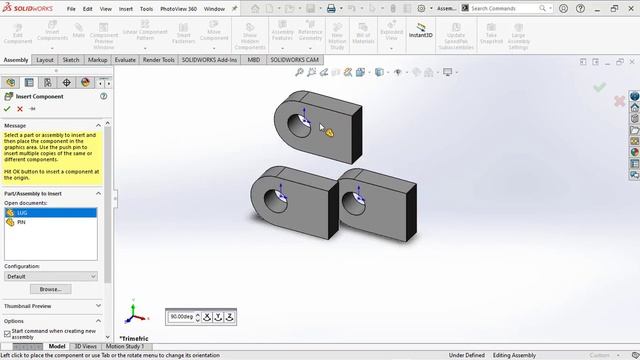The height and width of the screenshot is (360, 640).
Task: Open the Configuration Default dropdown
Action: click(51, 276)
